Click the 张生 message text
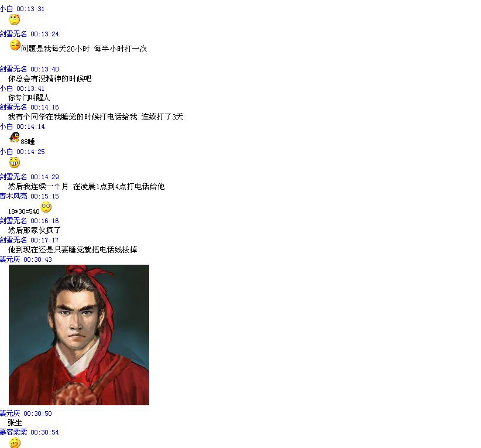 [15, 422]
